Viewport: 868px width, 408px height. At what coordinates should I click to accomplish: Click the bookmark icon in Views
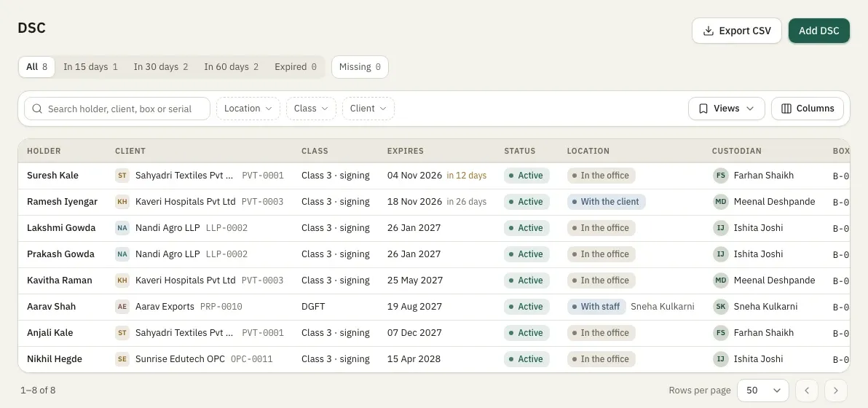(x=703, y=109)
